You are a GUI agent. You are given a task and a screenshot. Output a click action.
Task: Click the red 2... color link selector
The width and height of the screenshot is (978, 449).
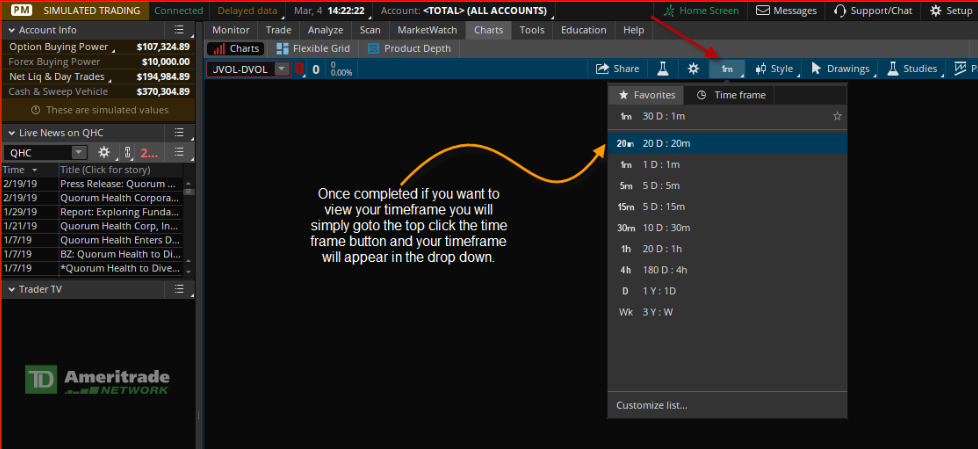(x=149, y=153)
